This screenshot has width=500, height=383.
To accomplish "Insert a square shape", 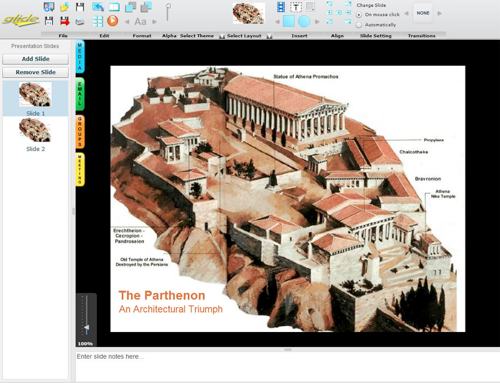I will tap(289, 22).
